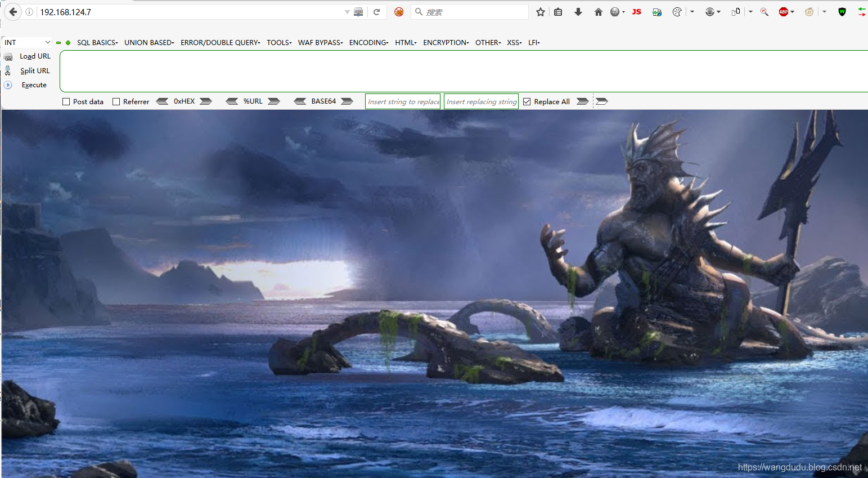Open the ERROR/DOUBLE QUERY menu

tap(221, 43)
